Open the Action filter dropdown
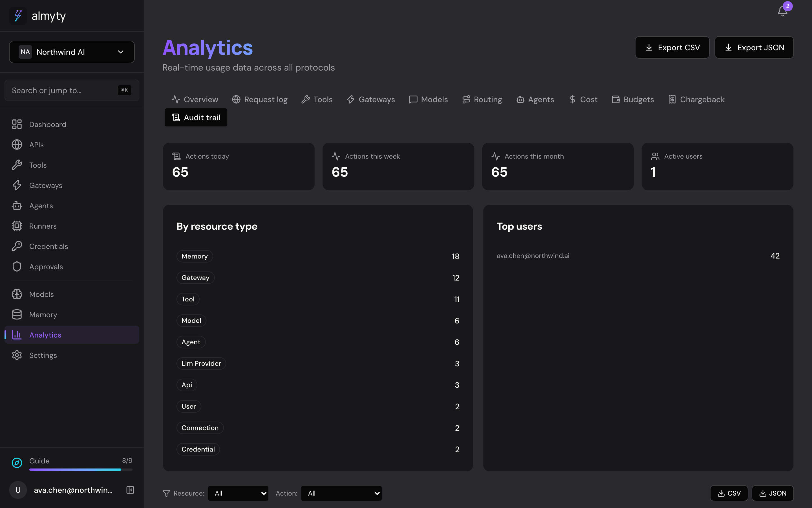The width and height of the screenshot is (812, 508). 341,493
